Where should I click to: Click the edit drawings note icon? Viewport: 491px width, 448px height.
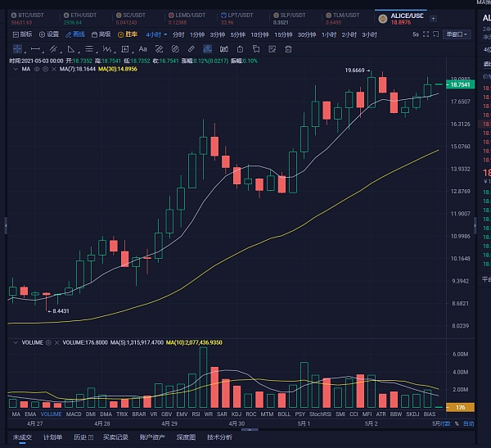[x=273, y=49]
